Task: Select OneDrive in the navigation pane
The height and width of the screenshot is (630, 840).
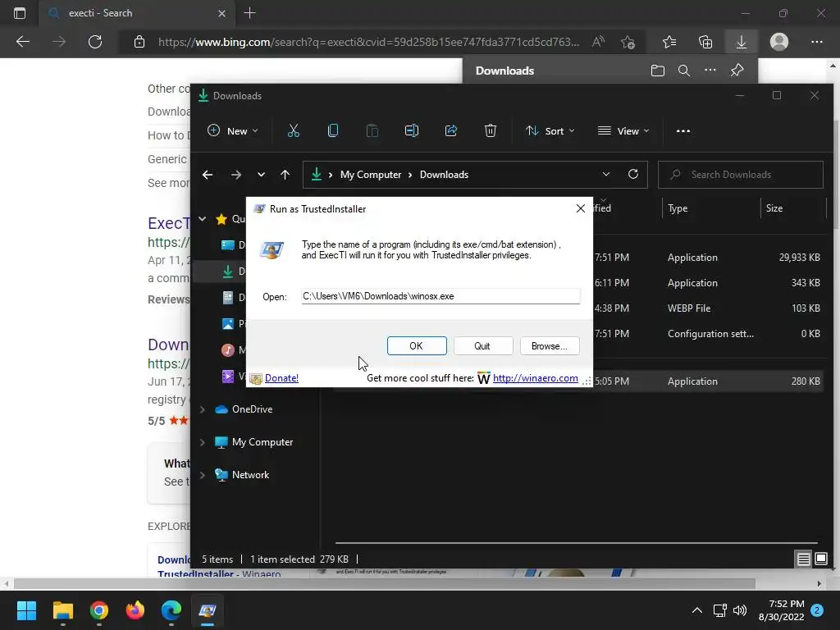Action: point(252,409)
